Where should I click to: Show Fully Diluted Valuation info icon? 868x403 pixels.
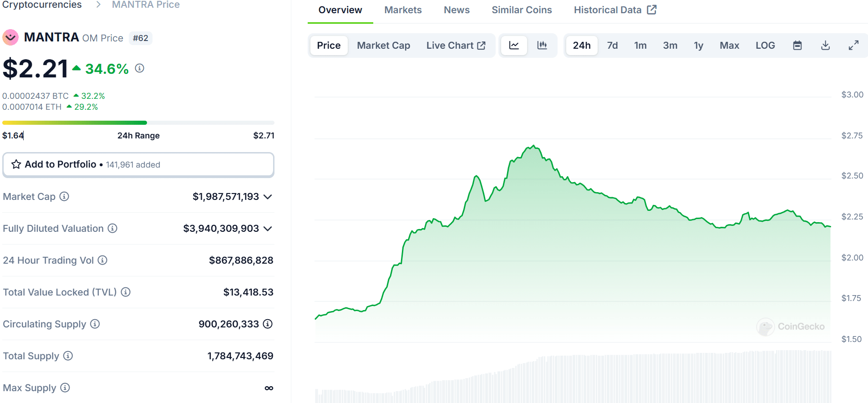tap(112, 228)
